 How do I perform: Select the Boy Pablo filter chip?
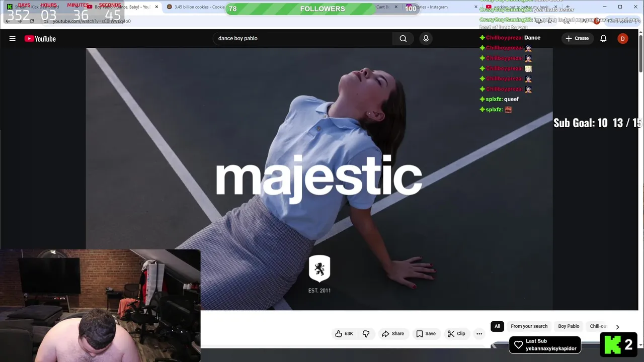tap(569, 326)
